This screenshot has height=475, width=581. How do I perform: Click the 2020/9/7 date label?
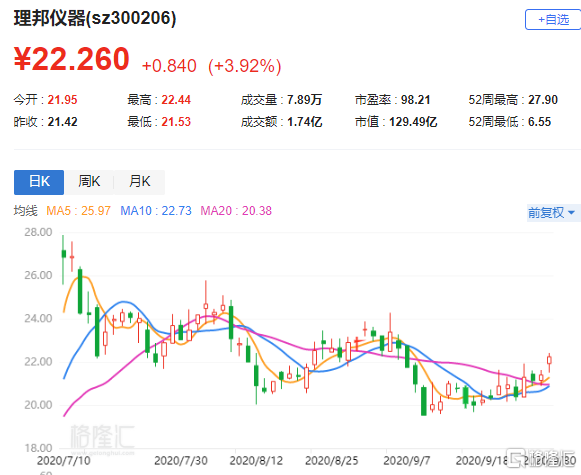pos(406,461)
